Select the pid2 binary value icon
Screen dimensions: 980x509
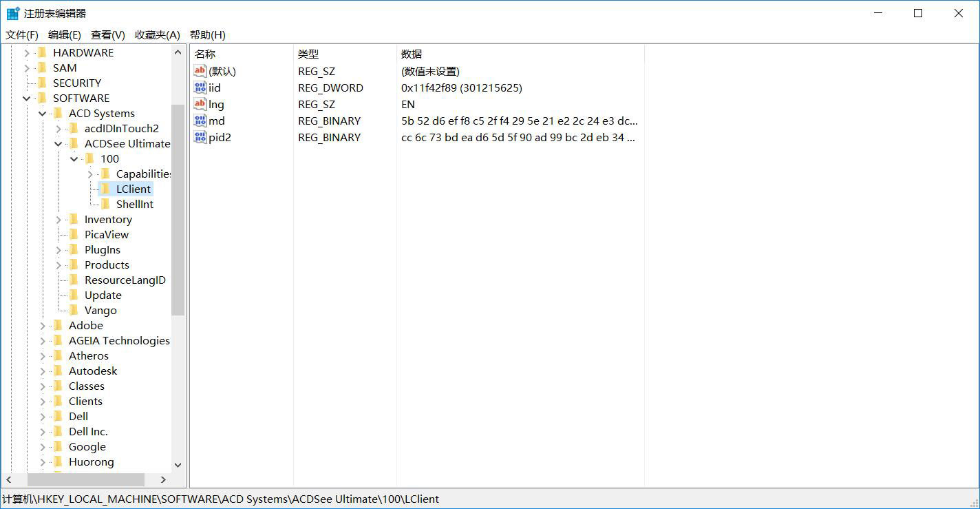[x=200, y=137]
